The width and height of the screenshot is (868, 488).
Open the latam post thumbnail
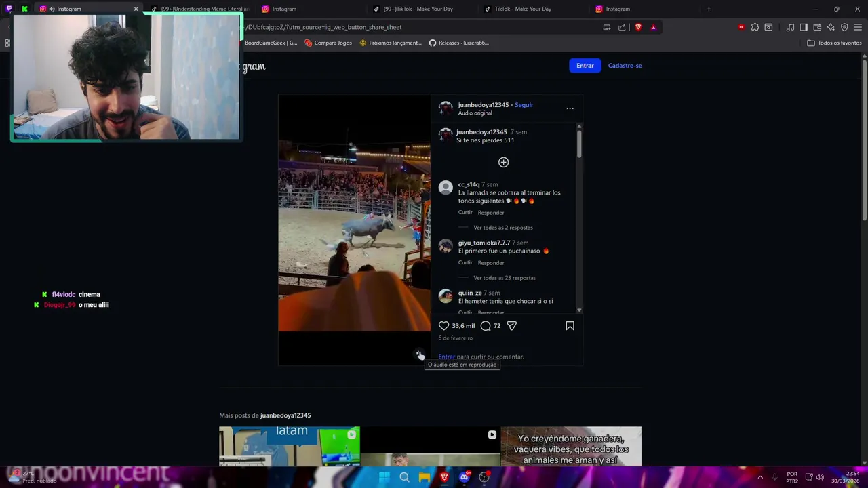(x=290, y=446)
